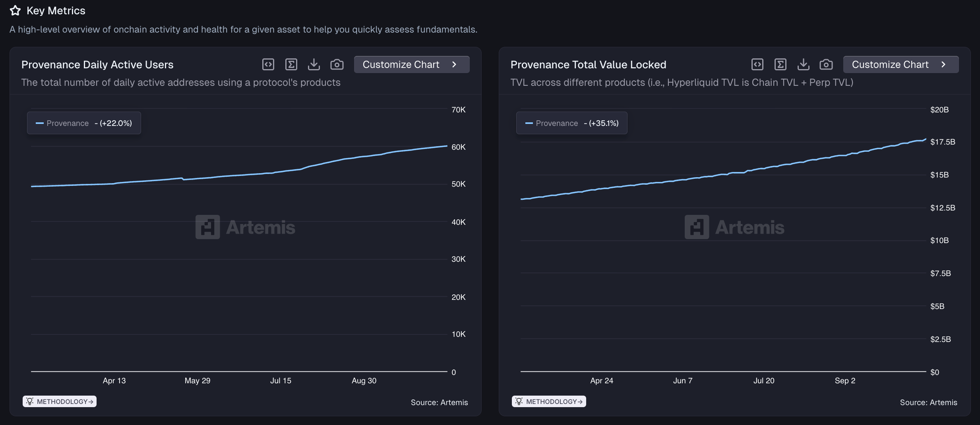
Task: Click the '$12.5B' y-axis label
Action: pyautogui.click(x=943, y=208)
